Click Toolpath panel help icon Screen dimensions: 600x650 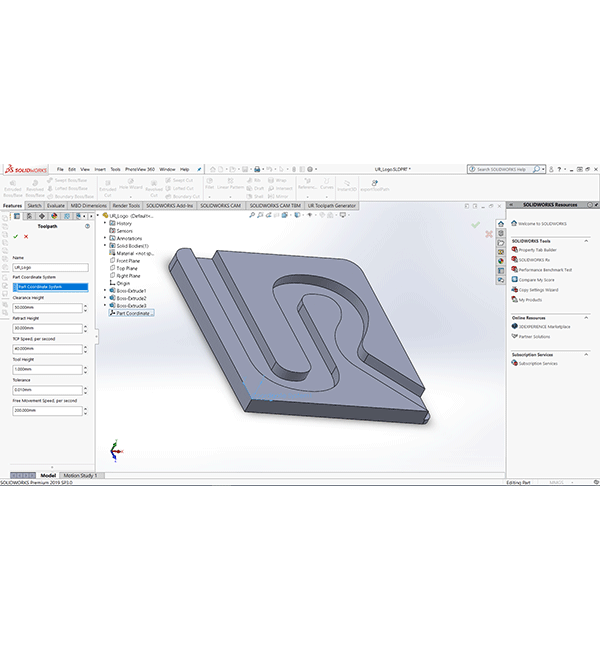(x=87, y=226)
